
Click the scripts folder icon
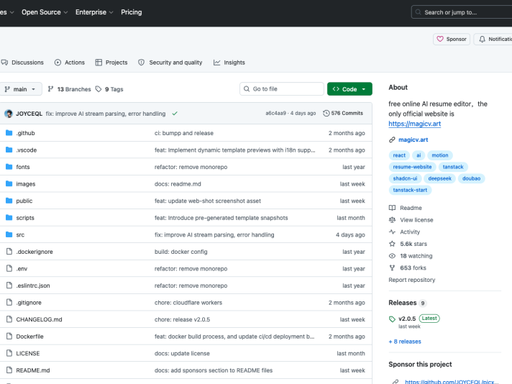click(9, 218)
